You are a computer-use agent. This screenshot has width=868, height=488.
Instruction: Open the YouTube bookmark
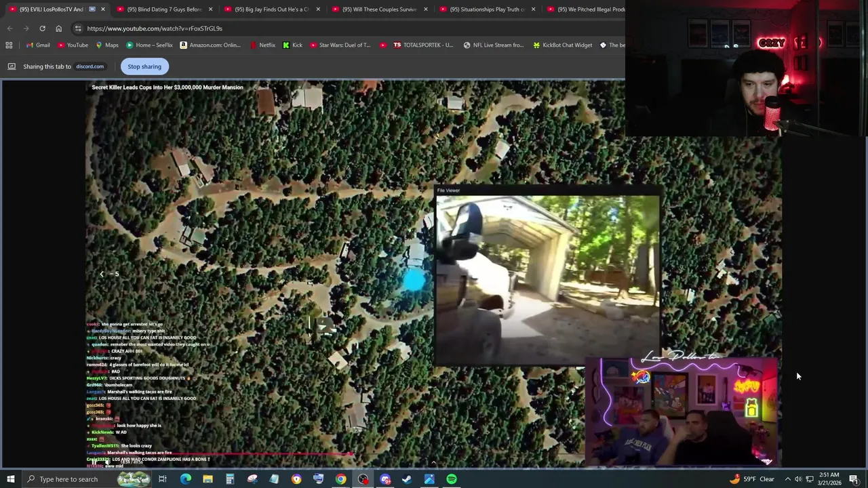[x=73, y=45]
